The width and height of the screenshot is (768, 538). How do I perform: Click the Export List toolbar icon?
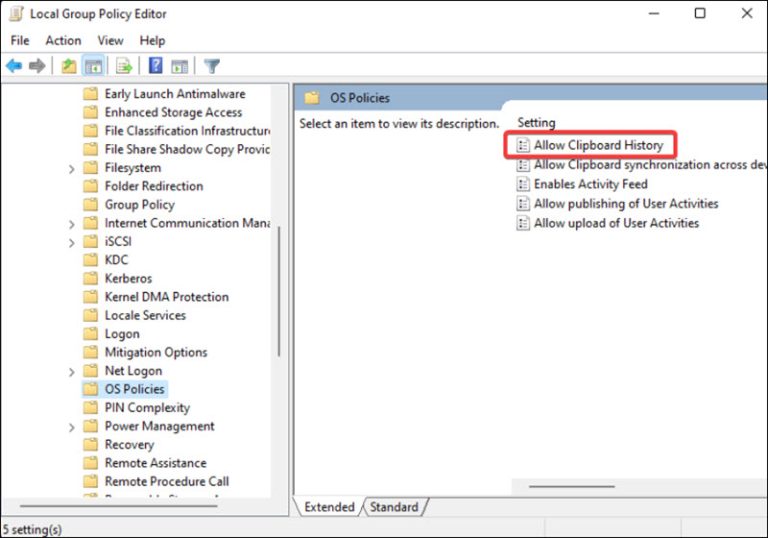coord(124,66)
